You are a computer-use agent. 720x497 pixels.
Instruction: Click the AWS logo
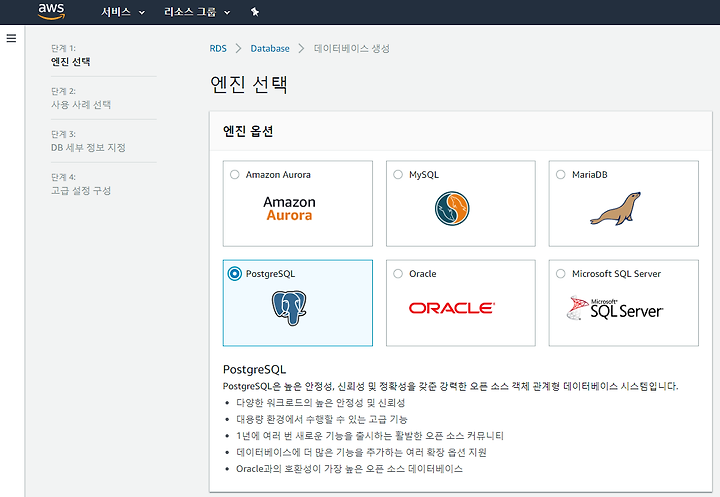click(x=51, y=11)
